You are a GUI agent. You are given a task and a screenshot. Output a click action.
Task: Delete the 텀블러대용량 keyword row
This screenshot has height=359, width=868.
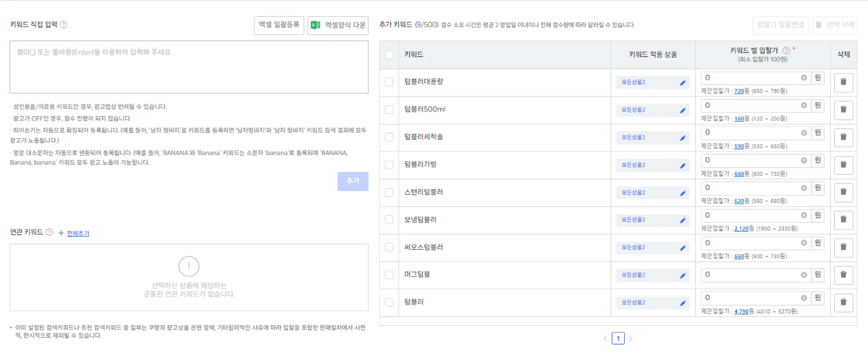coord(843,82)
